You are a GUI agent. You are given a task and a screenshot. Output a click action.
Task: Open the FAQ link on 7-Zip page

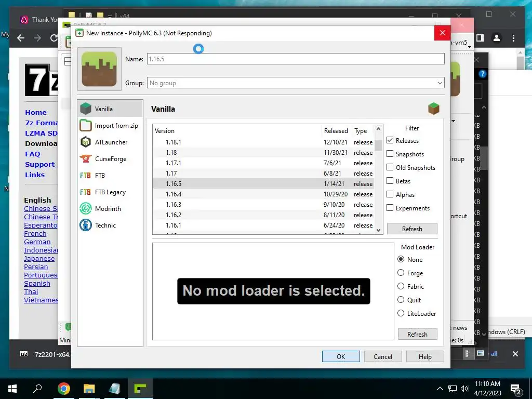pyautogui.click(x=33, y=154)
